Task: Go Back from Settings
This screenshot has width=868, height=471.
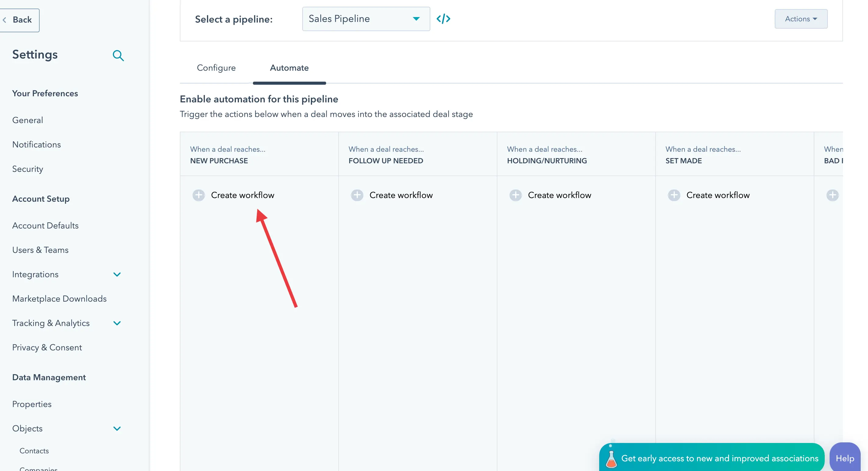Action: click(x=19, y=20)
